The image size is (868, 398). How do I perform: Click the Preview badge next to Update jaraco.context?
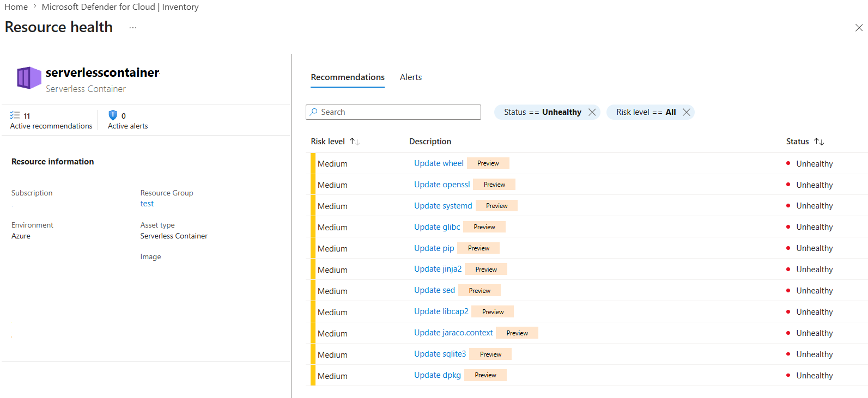coord(517,333)
